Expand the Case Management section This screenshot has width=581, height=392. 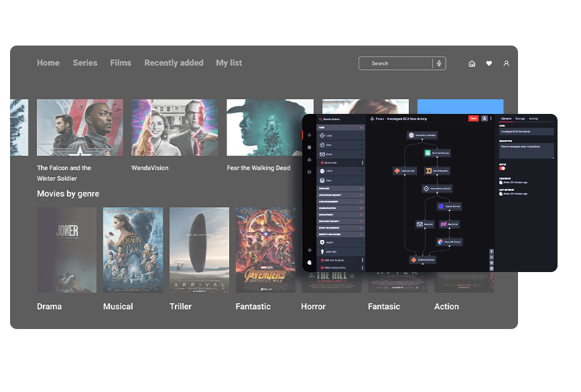click(340, 202)
